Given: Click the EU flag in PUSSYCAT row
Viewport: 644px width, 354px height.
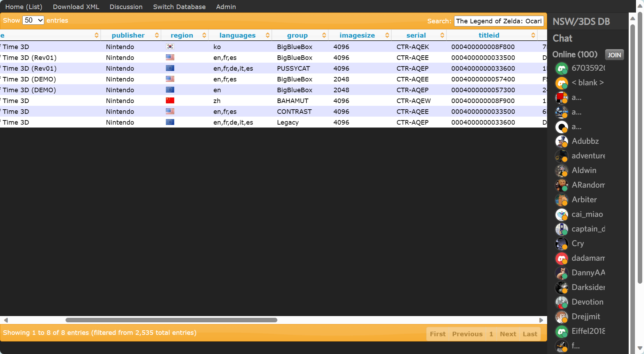Looking at the screenshot, I should coord(170,68).
